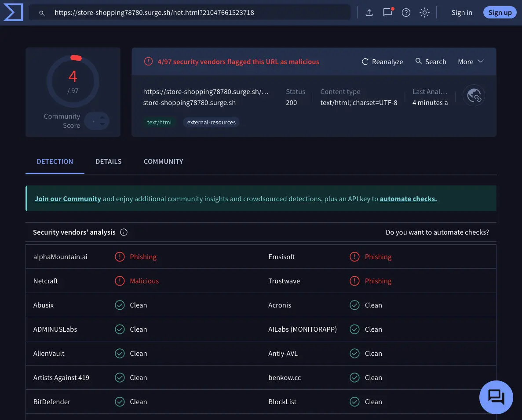Follow the Join our Community link
Viewport: 522px width, 420px height.
(x=68, y=199)
